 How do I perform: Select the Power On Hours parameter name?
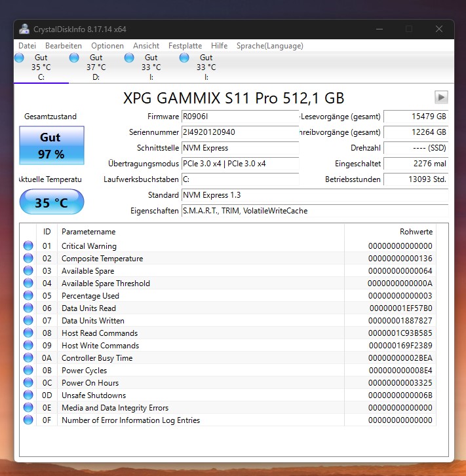(90, 383)
